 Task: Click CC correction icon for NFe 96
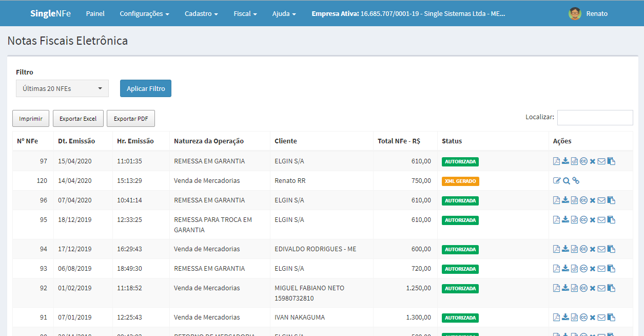tap(583, 200)
